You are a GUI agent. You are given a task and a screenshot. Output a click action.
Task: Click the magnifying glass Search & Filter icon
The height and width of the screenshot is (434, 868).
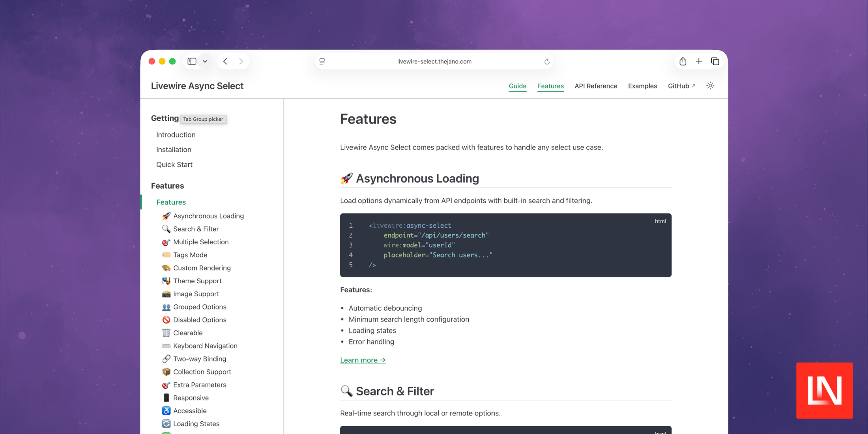point(166,229)
